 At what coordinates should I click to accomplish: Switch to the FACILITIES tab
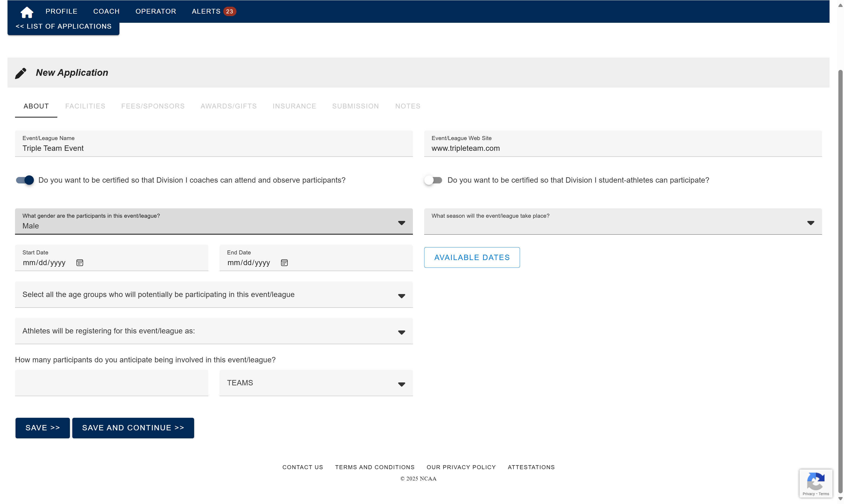(x=85, y=106)
